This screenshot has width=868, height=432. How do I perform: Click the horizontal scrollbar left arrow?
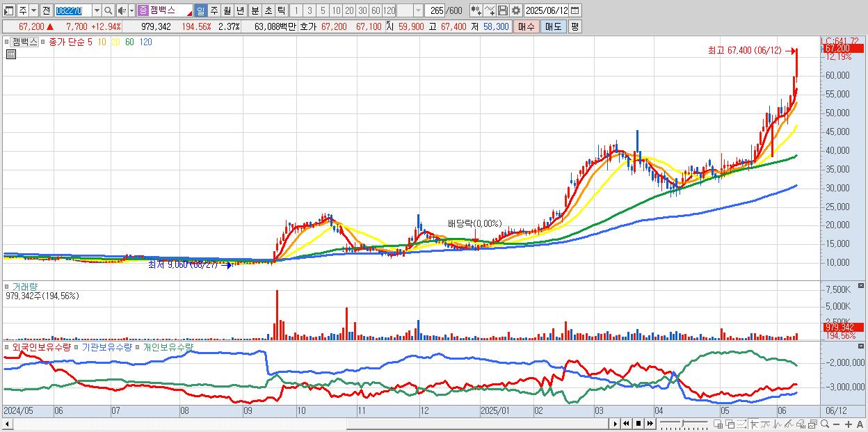8,424
